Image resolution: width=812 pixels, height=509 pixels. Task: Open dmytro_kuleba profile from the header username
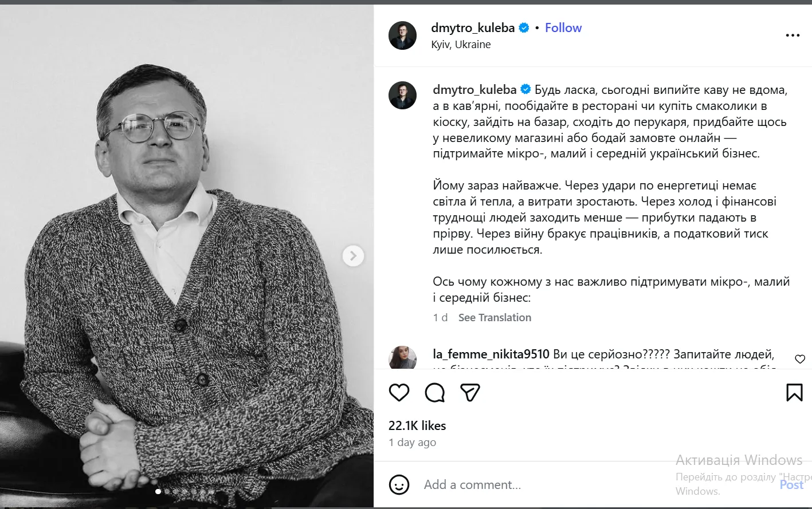click(x=473, y=27)
